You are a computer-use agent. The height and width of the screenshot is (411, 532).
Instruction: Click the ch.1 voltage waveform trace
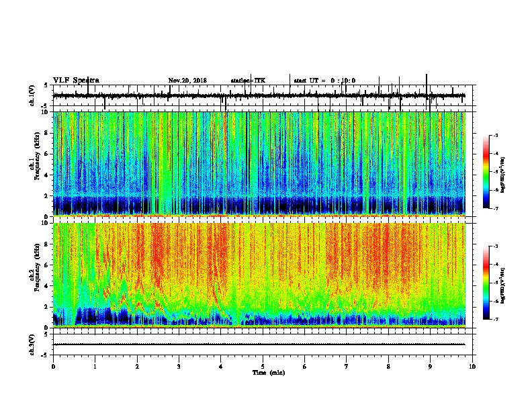[x=259, y=96]
